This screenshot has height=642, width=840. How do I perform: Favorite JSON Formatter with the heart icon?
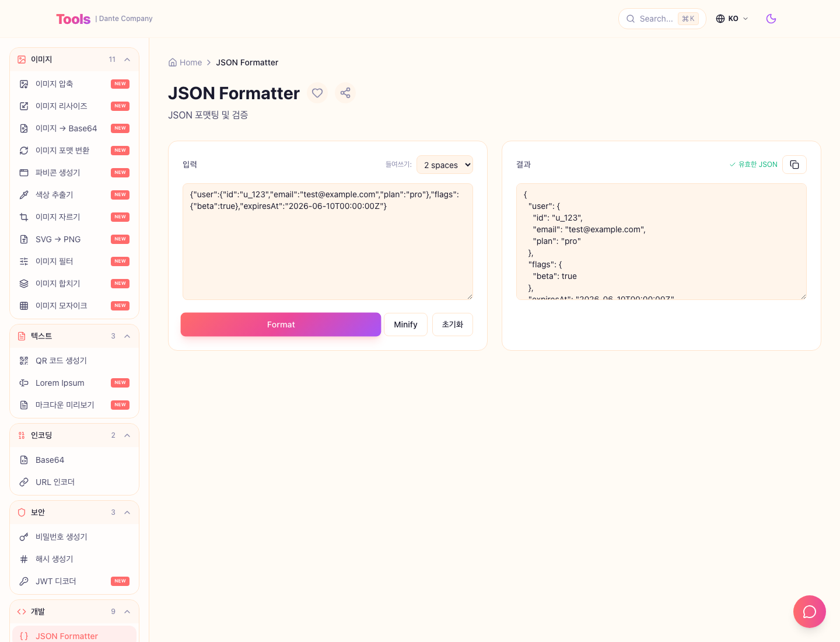pyautogui.click(x=317, y=93)
